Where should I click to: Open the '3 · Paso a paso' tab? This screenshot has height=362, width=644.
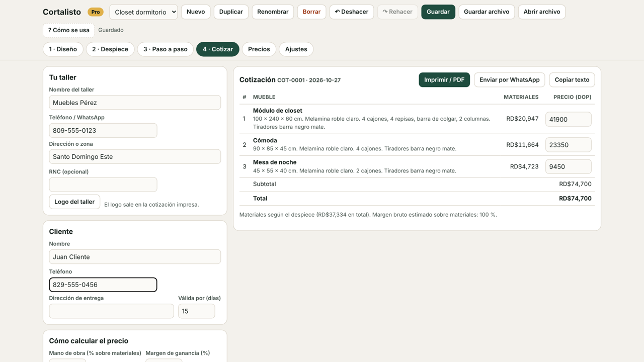pyautogui.click(x=166, y=49)
